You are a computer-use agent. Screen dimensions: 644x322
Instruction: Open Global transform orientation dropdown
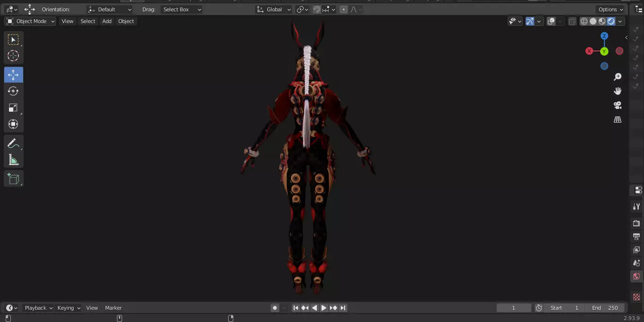tap(273, 9)
